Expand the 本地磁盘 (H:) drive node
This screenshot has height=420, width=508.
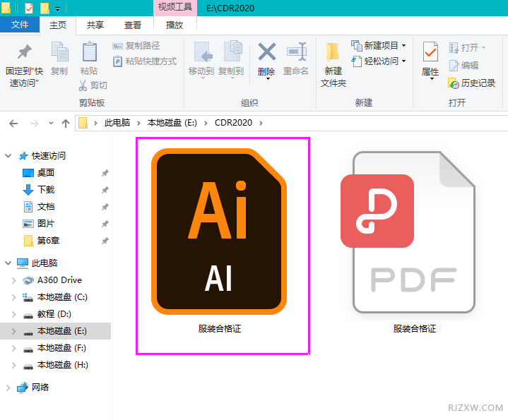click(x=13, y=365)
